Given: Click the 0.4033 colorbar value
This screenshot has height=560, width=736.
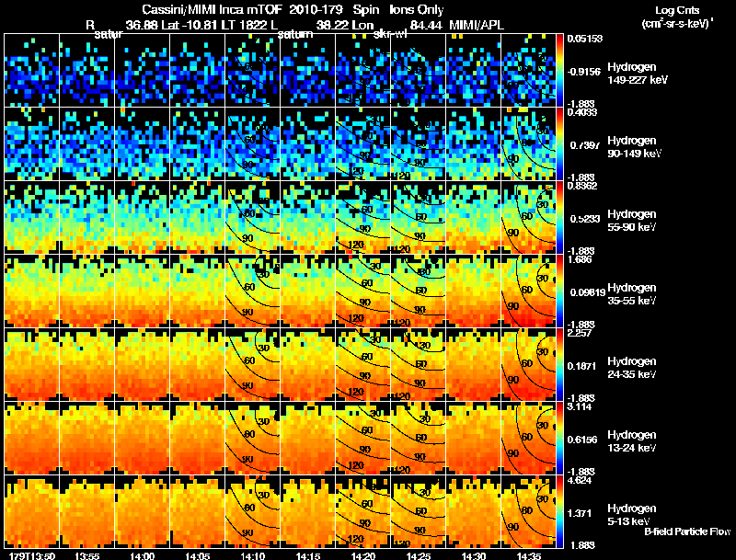Looking at the screenshot, I should 582,112.
